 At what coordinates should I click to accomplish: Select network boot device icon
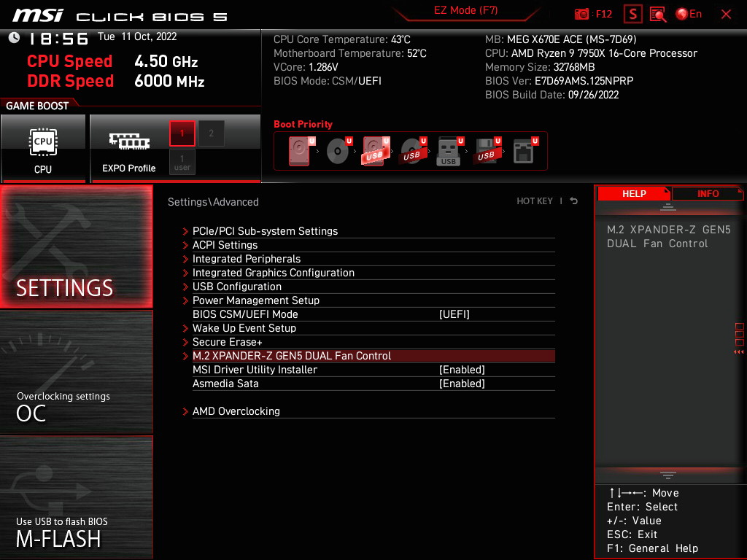pos(525,151)
